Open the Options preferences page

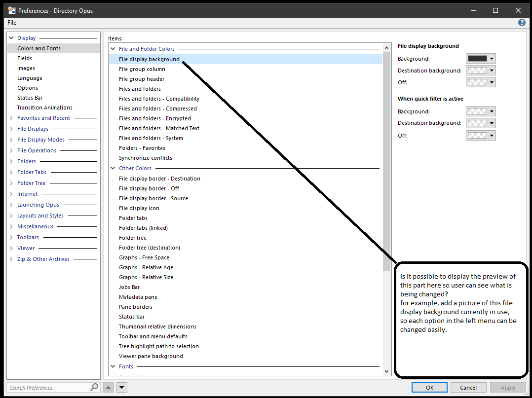tap(28, 88)
